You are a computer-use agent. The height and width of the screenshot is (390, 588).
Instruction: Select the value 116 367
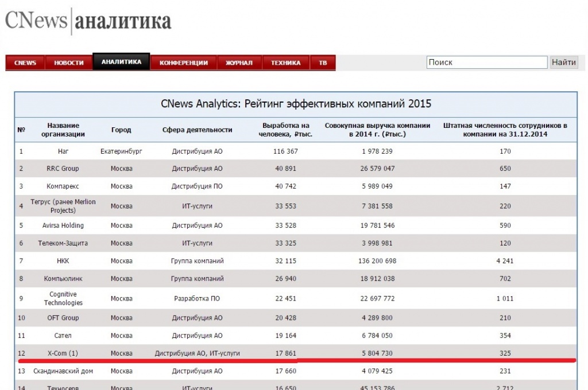tap(285, 151)
